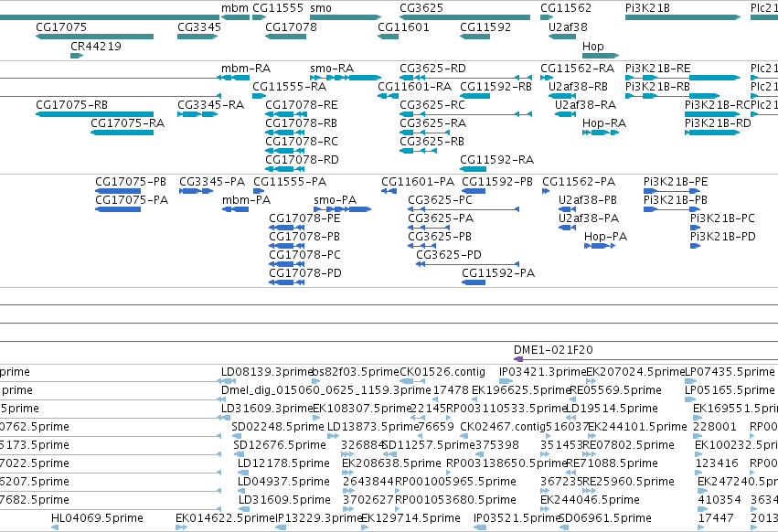Click the U2af38 gene label
This screenshot has width=778, height=532.
tap(568, 27)
